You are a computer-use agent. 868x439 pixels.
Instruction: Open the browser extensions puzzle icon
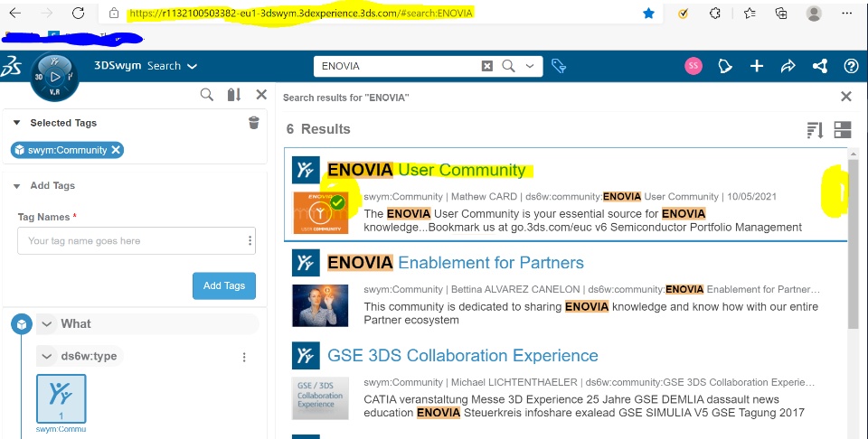[714, 14]
